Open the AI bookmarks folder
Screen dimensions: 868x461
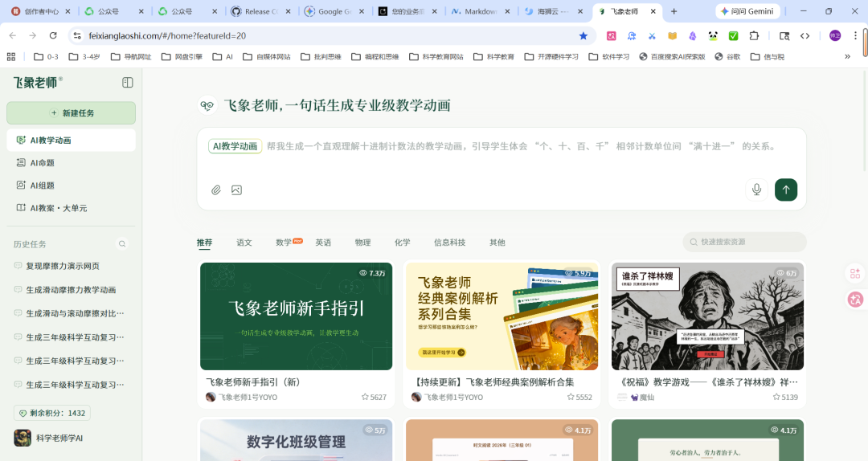pyautogui.click(x=223, y=56)
